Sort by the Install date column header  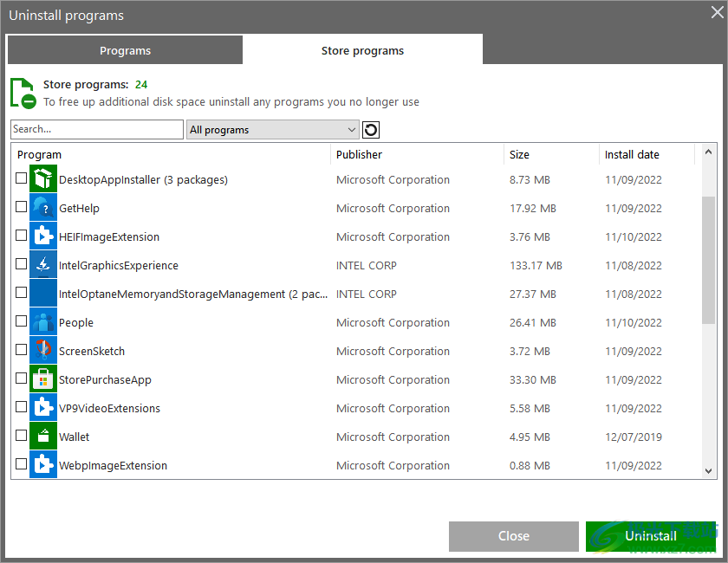[647, 154]
